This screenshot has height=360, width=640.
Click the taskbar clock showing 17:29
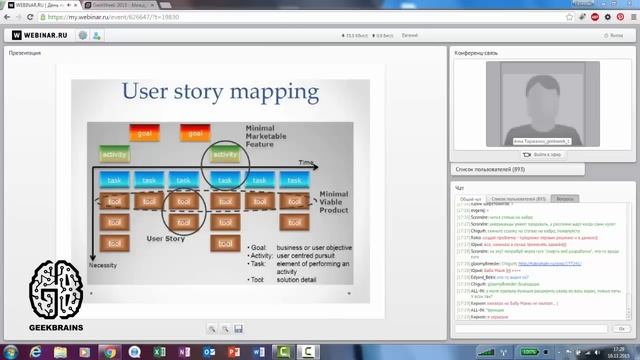pos(619,352)
